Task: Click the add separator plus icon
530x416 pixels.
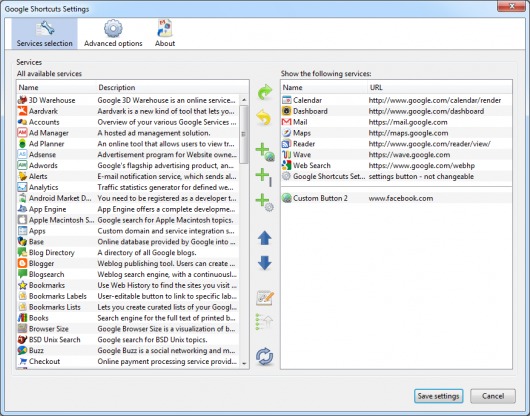Action: coord(264,177)
